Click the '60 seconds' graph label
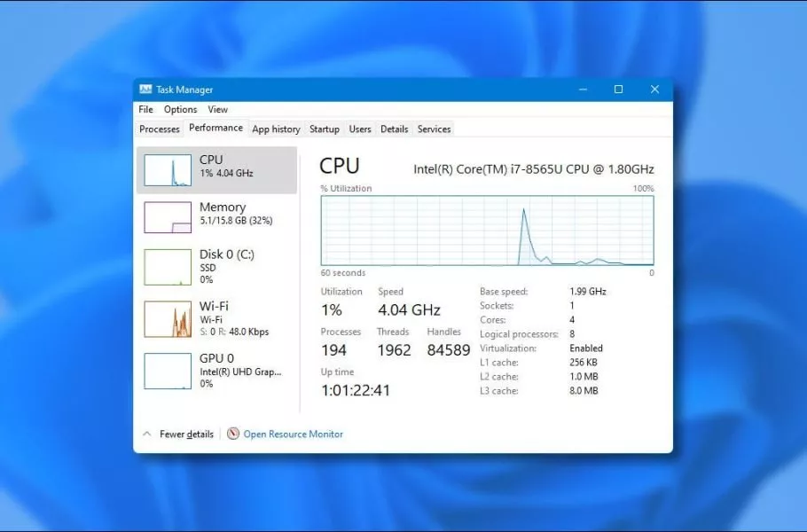The image size is (807, 532). [343, 273]
